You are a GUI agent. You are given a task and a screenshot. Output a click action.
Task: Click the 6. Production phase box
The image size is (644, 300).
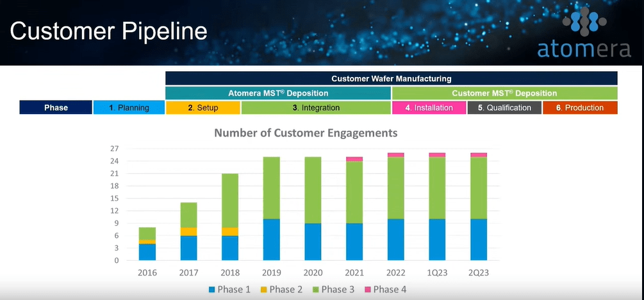(x=580, y=108)
